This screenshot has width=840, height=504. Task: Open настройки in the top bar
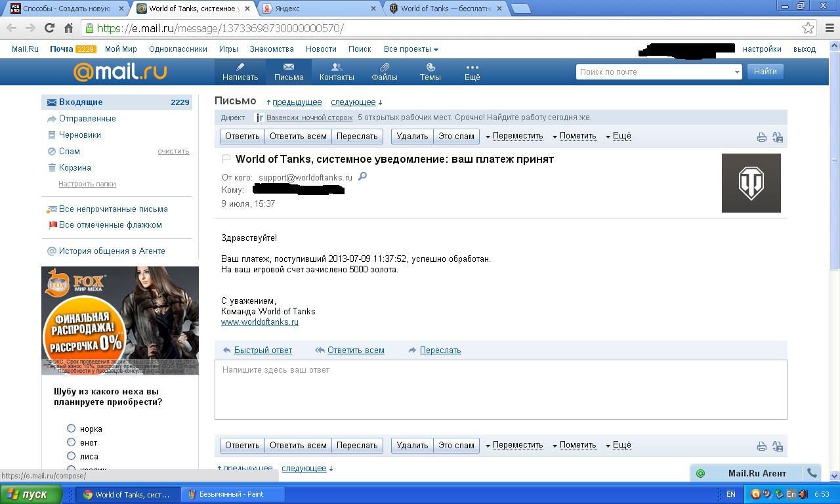click(x=762, y=49)
